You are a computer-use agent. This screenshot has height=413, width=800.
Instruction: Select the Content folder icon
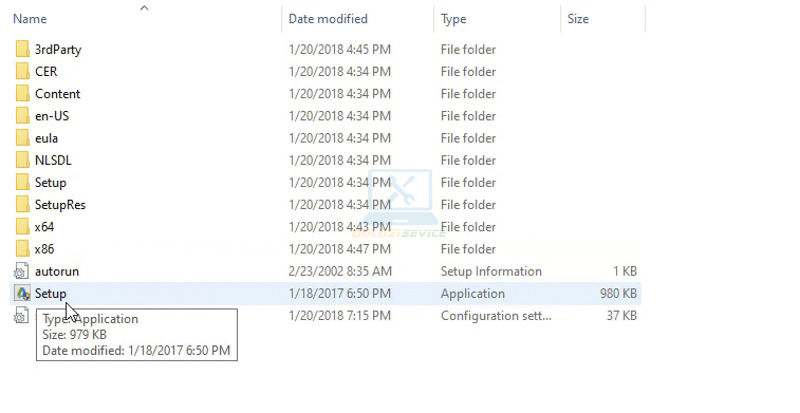tap(22, 94)
